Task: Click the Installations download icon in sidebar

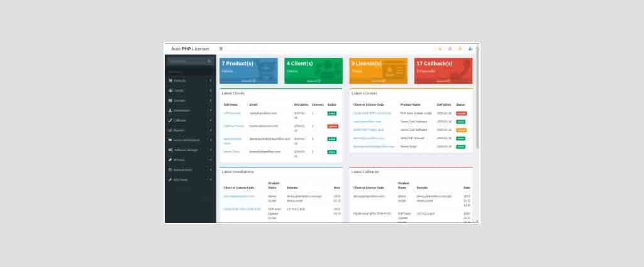Action: tap(170, 110)
